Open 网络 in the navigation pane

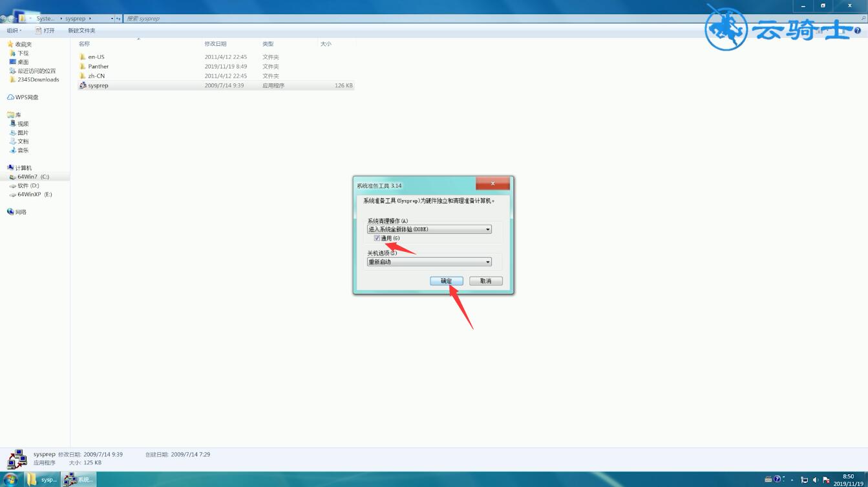click(21, 212)
